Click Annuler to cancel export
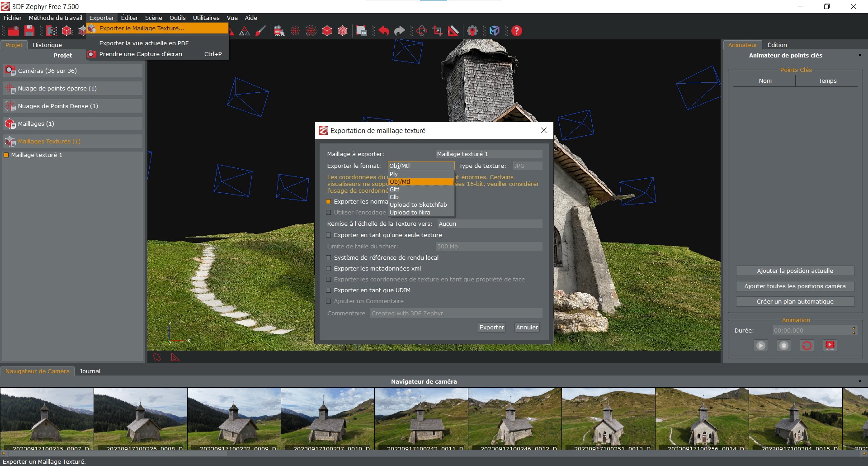Image resolution: width=868 pixels, height=466 pixels. 527,328
